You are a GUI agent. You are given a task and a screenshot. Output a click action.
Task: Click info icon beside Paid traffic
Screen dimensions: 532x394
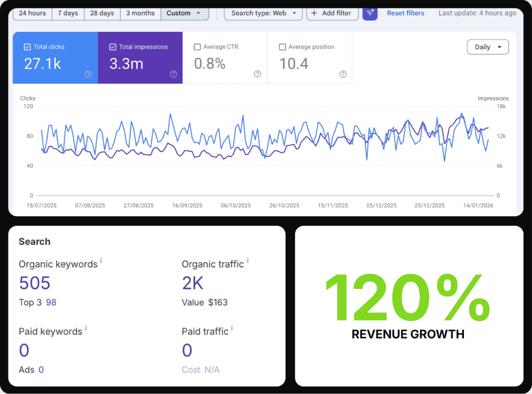tap(232, 329)
